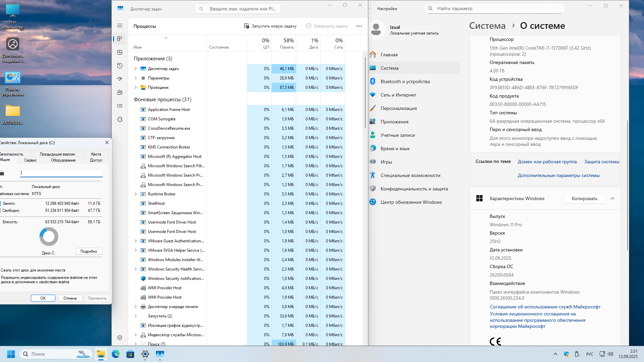This screenshot has height=362, width=644.
Task: Open Task Manager hamburger navigation menu
Action: 120,25
